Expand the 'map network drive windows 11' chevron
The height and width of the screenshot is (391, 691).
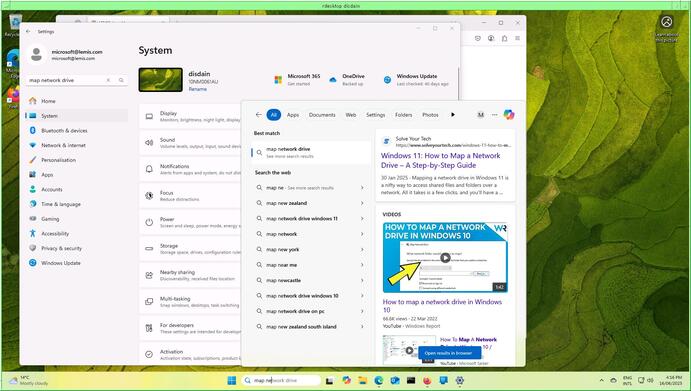pyautogui.click(x=362, y=219)
